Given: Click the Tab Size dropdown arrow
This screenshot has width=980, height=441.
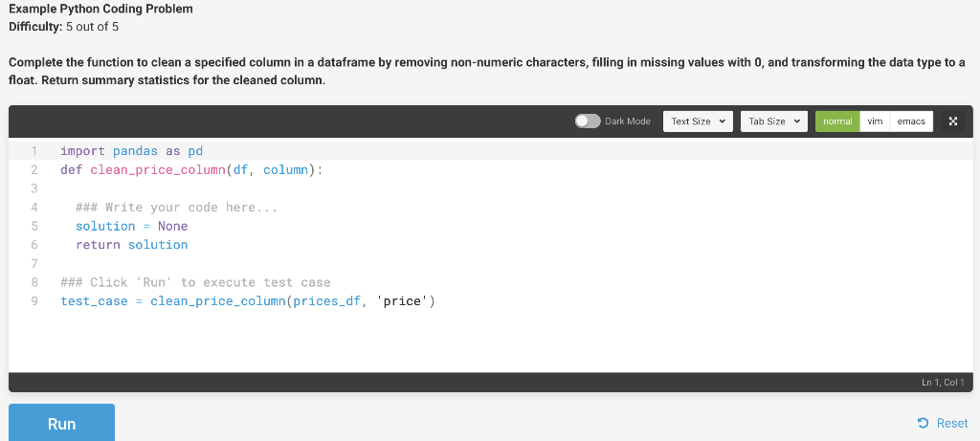Looking at the screenshot, I should click(797, 121).
